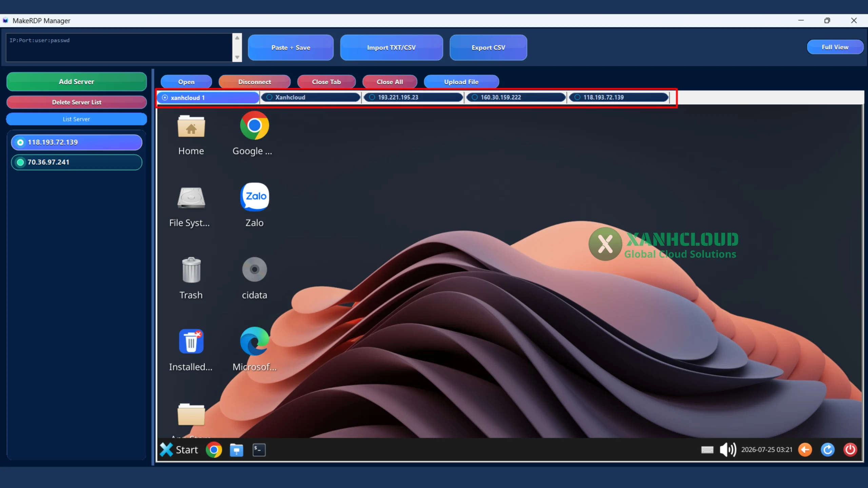Open terminal from the remote taskbar
This screenshot has width=868, height=488.
point(259,450)
